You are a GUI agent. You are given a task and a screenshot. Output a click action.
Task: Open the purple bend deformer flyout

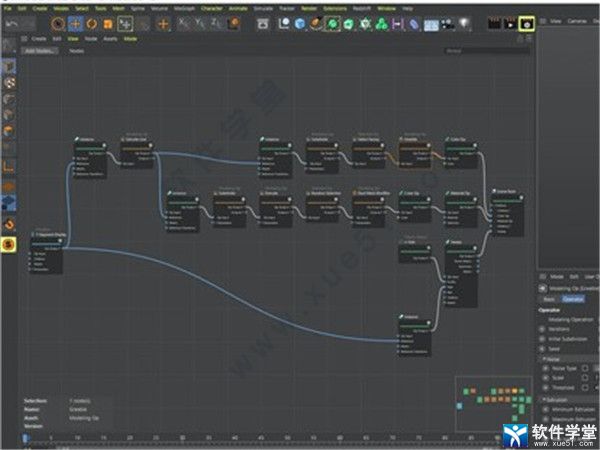tap(414, 24)
